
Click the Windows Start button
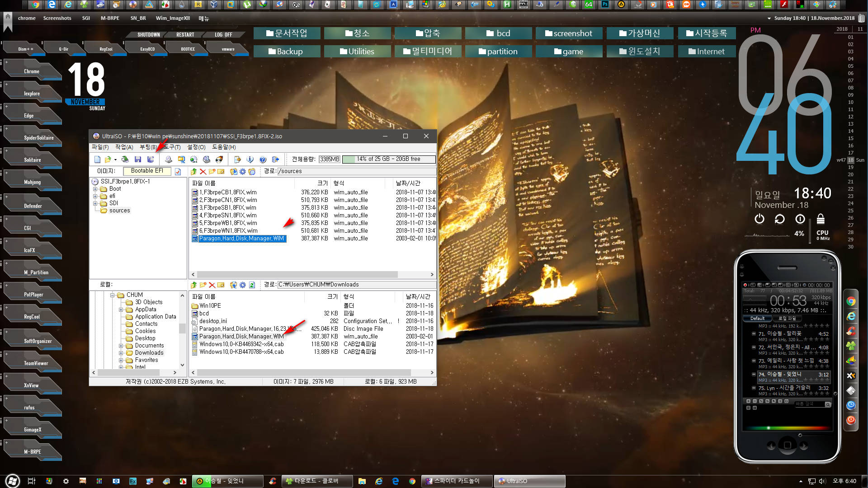[12, 481]
